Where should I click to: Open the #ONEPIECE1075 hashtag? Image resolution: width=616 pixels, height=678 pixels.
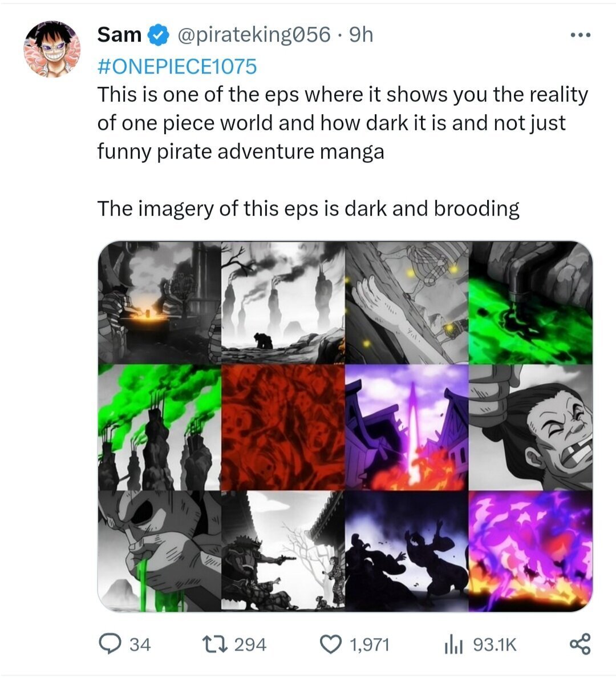[177, 66]
